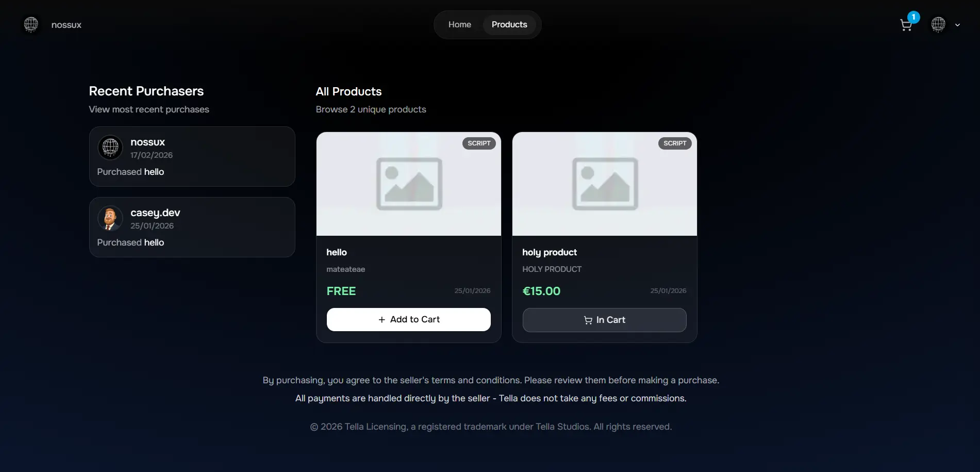The height and width of the screenshot is (472, 980).
Task: Expand the account chevron dropdown top right
Action: 958,24
